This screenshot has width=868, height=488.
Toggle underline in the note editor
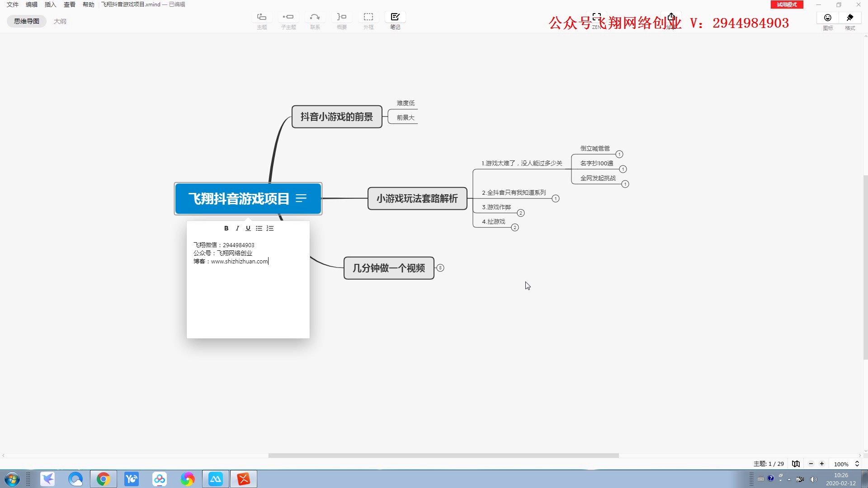click(248, 228)
